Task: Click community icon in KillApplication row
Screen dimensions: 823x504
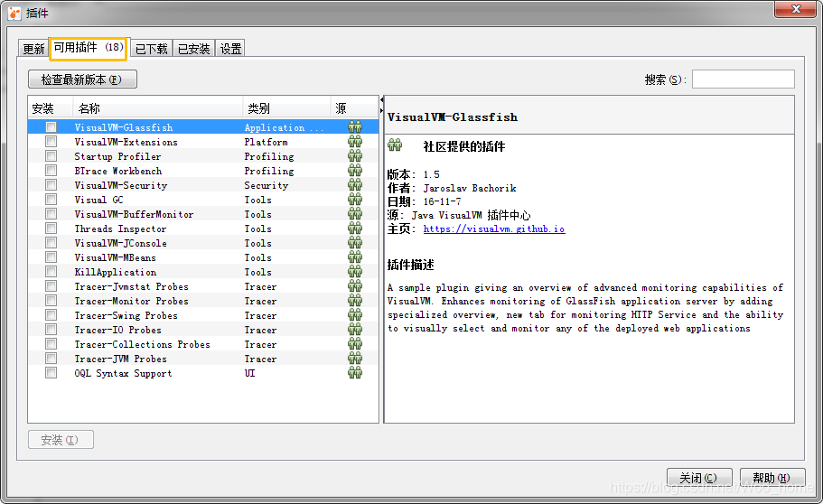Action: [x=355, y=272]
